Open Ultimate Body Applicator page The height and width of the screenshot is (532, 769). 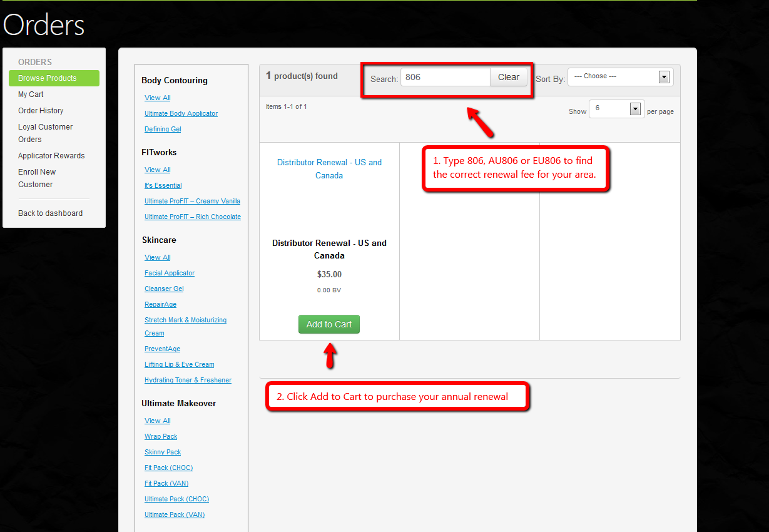click(x=181, y=113)
